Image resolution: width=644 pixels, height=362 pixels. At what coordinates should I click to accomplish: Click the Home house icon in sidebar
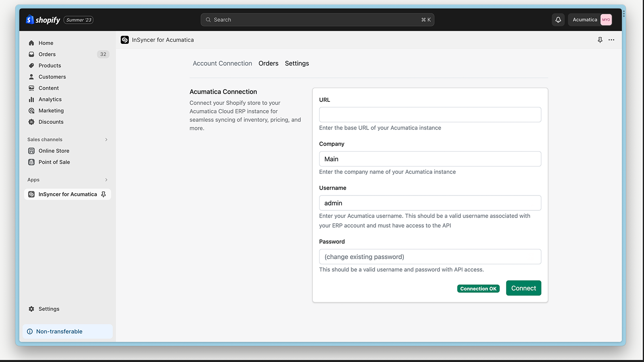click(31, 43)
